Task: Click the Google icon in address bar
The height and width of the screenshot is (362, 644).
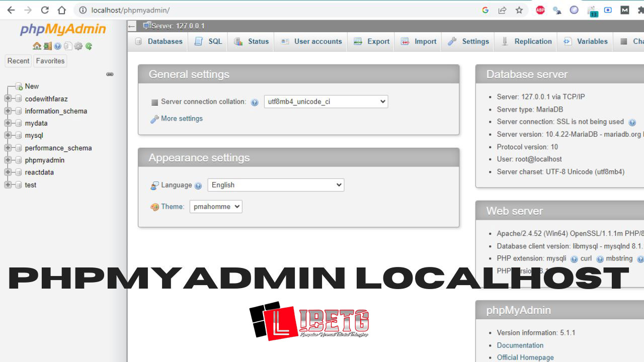Action: 486,10
